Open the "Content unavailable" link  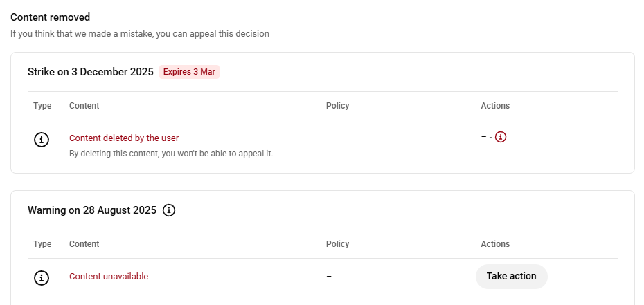[109, 277]
